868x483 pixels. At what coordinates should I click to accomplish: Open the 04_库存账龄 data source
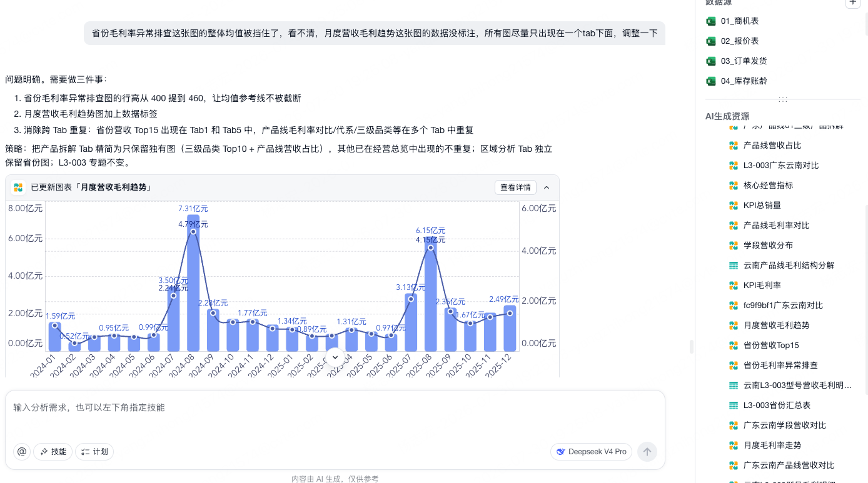744,81
